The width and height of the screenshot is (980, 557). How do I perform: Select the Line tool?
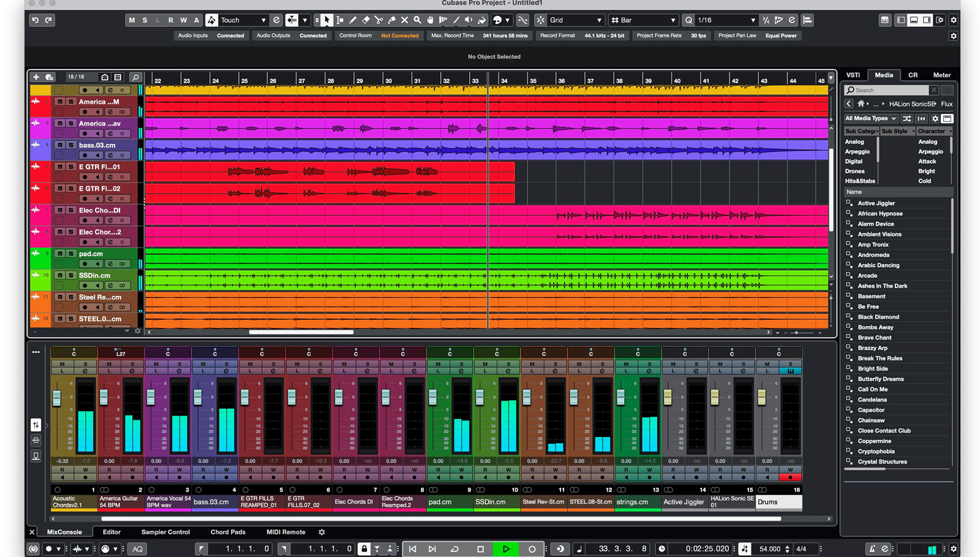click(456, 20)
